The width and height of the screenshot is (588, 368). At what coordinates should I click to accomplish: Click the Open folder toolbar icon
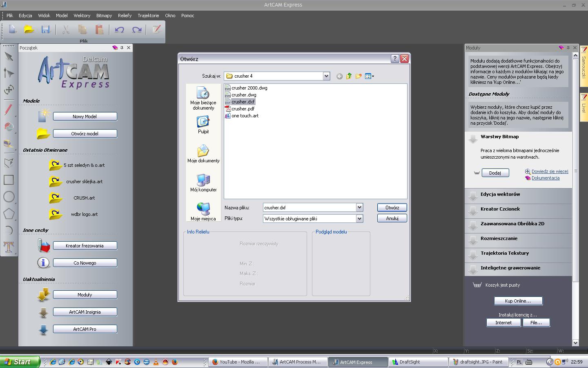29,29
